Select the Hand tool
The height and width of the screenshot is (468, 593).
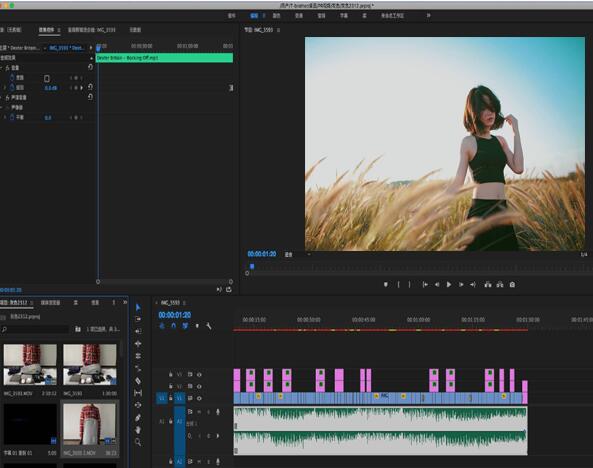click(138, 430)
